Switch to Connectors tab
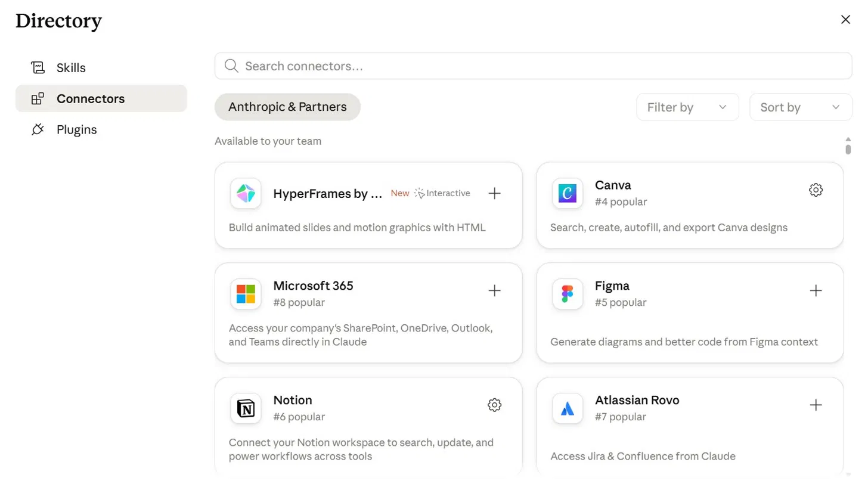The height and width of the screenshot is (493, 868). point(101,98)
